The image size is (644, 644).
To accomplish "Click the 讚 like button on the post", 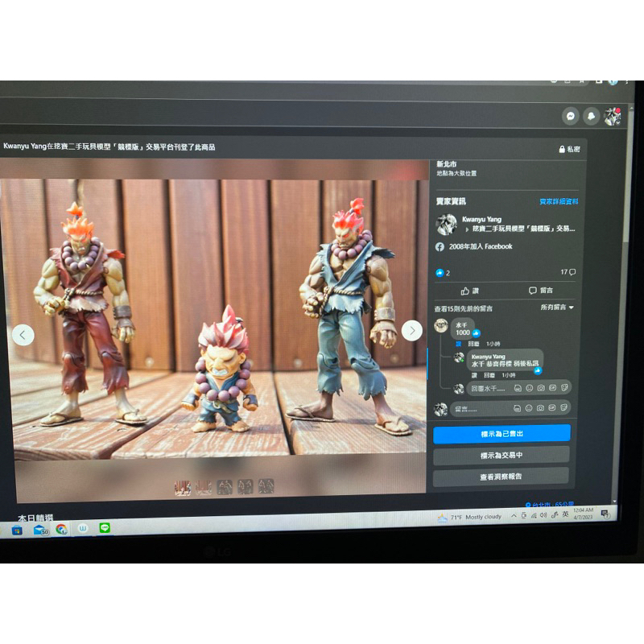I will pyautogui.click(x=469, y=291).
